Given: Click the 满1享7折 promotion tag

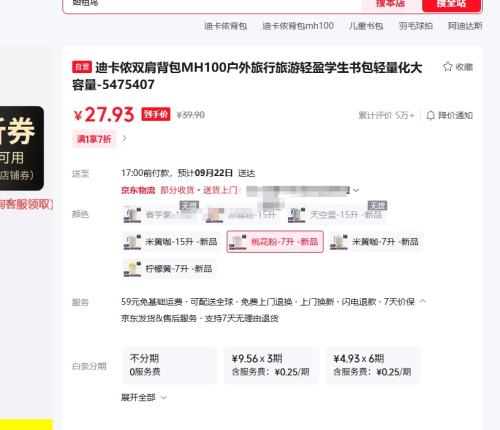Looking at the screenshot, I should pos(94,139).
